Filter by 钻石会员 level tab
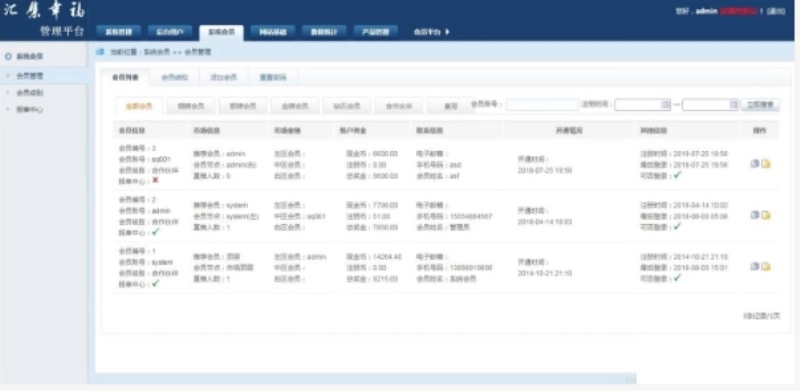The image size is (800, 391). tap(347, 106)
